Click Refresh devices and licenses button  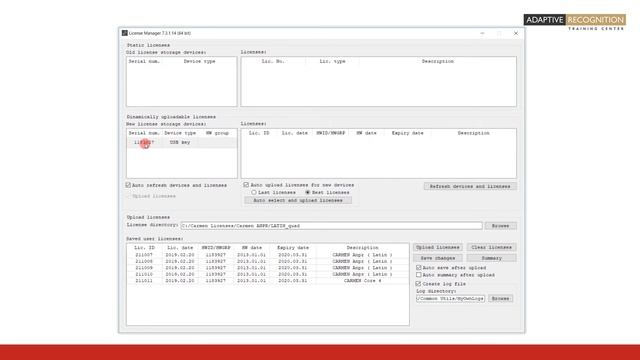coord(470,187)
